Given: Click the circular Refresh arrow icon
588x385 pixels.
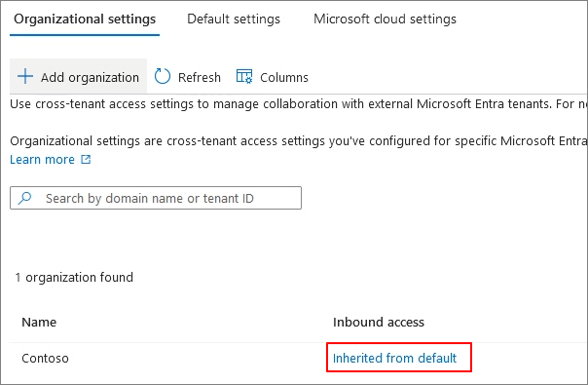Looking at the screenshot, I should (163, 76).
